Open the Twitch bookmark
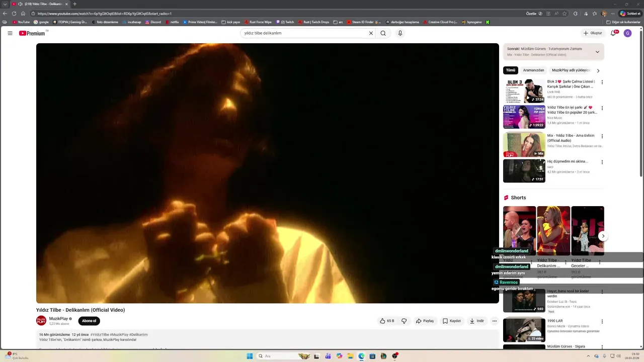 [285, 22]
